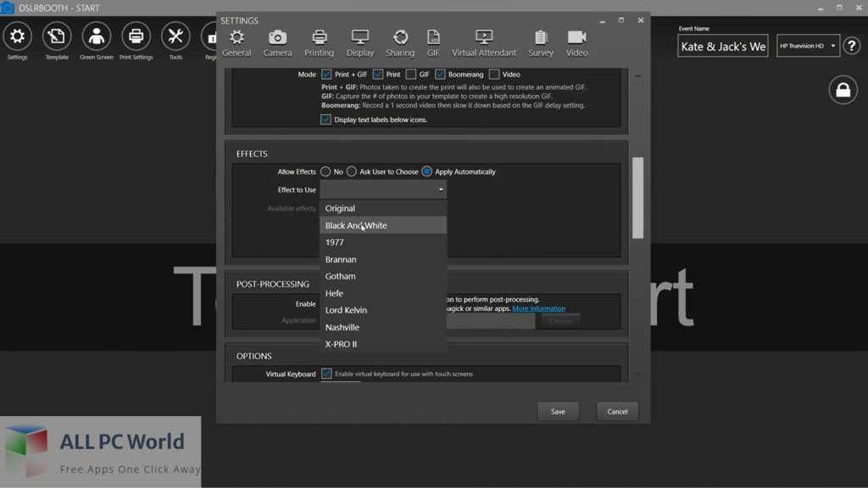Select the Gotham effect option

coord(341,276)
